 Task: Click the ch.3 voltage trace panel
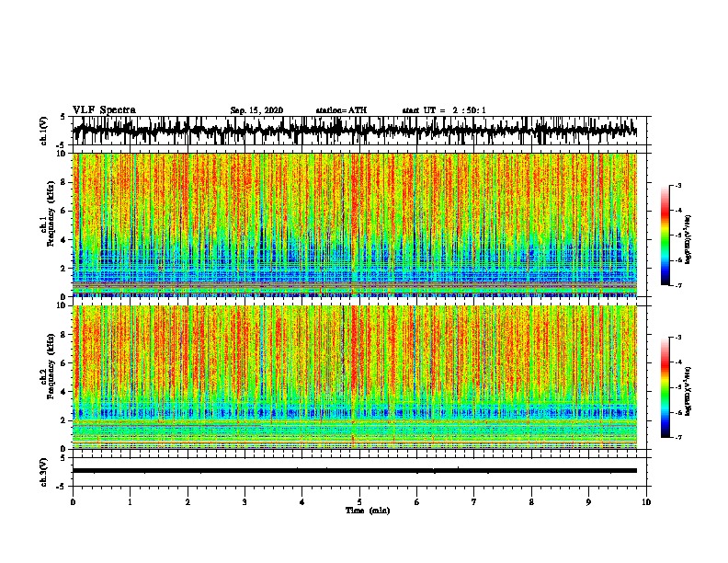pyautogui.click(x=358, y=472)
